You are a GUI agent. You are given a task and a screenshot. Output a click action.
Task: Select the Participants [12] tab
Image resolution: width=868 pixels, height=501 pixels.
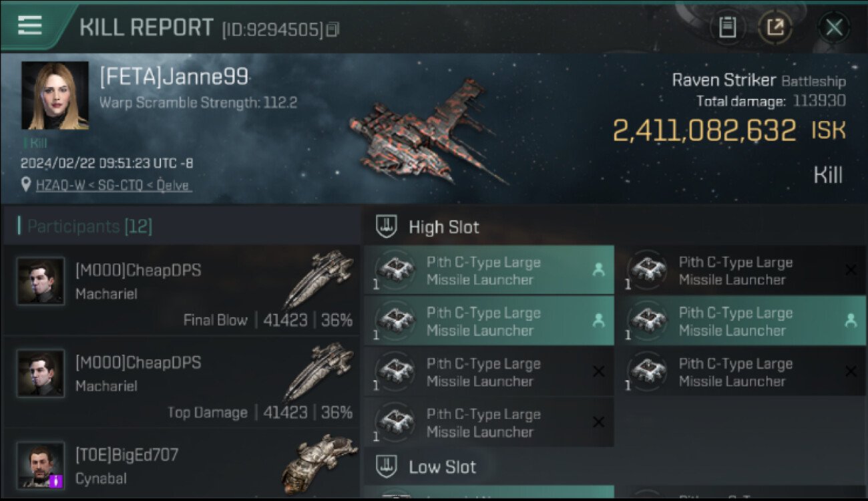[x=85, y=226]
